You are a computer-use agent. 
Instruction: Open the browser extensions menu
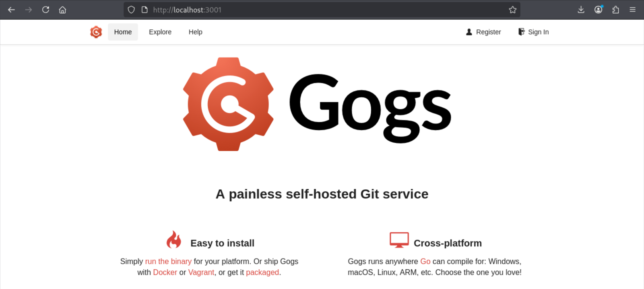(x=615, y=10)
